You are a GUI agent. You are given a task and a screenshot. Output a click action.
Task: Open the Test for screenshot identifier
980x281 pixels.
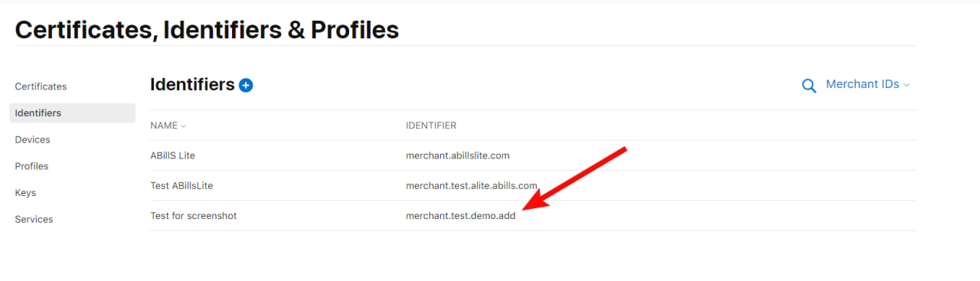[x=194, y=216]
